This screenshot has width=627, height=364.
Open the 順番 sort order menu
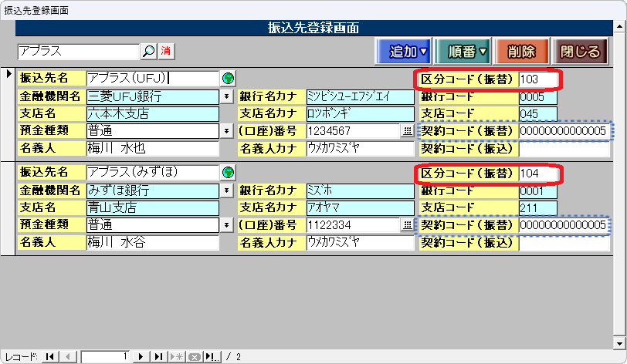[x=461, y=52]
